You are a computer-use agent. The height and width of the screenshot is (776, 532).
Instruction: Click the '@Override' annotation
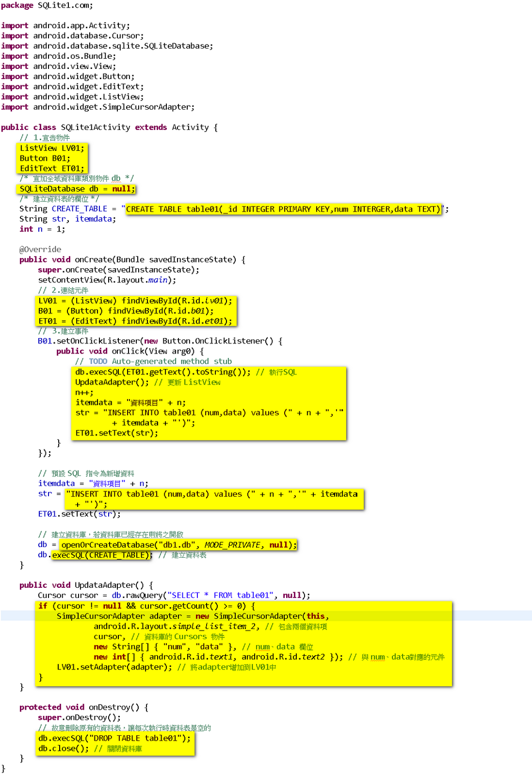pos(40,250)
